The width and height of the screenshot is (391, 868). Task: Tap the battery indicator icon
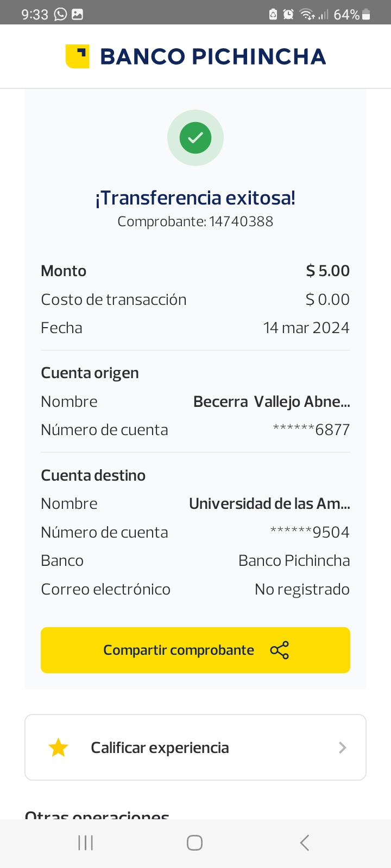click(x=367, y=15)
